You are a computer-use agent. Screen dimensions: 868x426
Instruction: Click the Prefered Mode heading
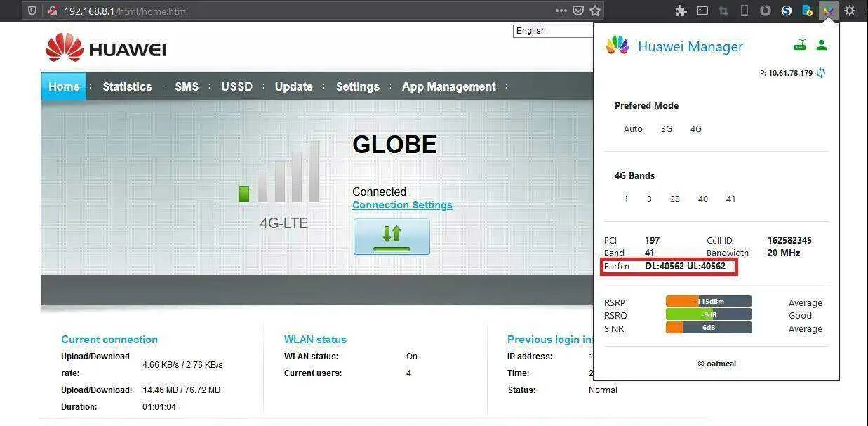(x=646, y=105)
